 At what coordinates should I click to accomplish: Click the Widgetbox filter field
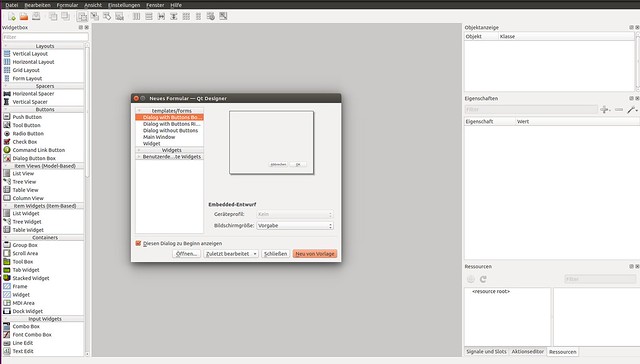45,37
